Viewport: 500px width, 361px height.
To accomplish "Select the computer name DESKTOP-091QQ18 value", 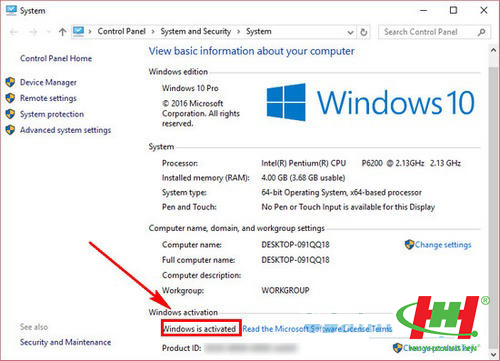I will click(x=295, y=245).
